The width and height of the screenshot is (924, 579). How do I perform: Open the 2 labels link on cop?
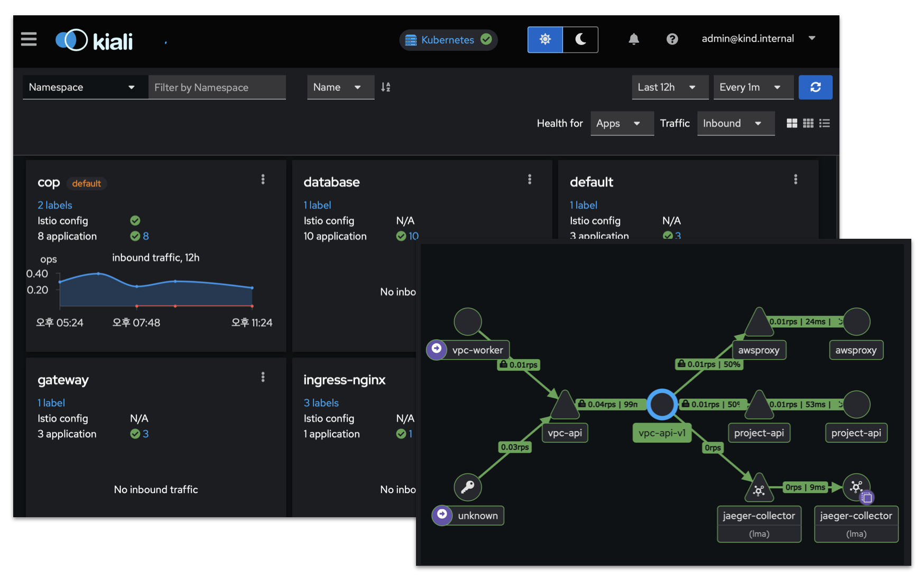pos(55,205)
